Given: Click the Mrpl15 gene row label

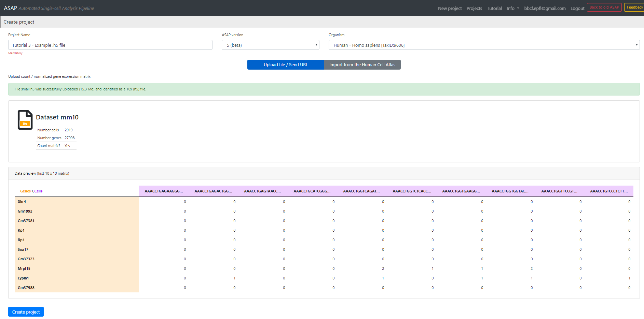Looking at the screenshot, I should click(x=24, y=269).
